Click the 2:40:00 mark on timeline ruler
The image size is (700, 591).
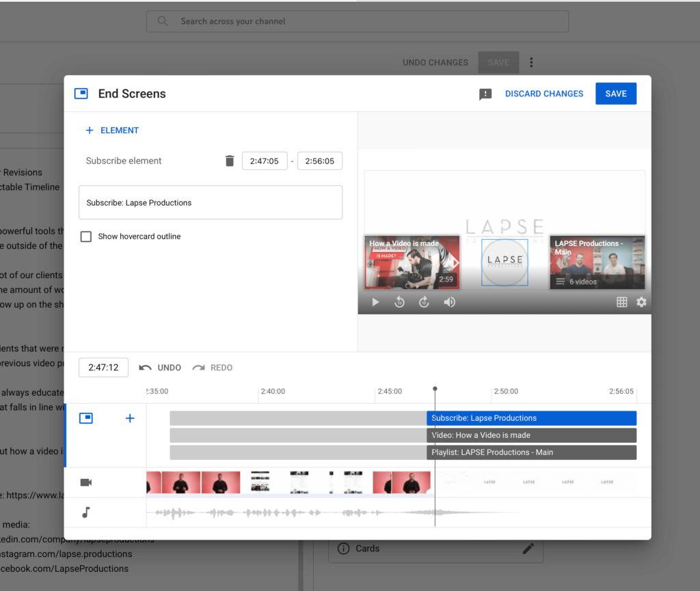point(273,391)
